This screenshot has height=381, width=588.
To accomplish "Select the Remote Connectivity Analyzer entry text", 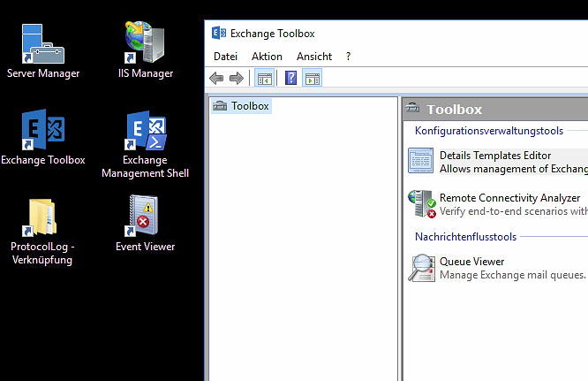I will (x=509, y=198).
